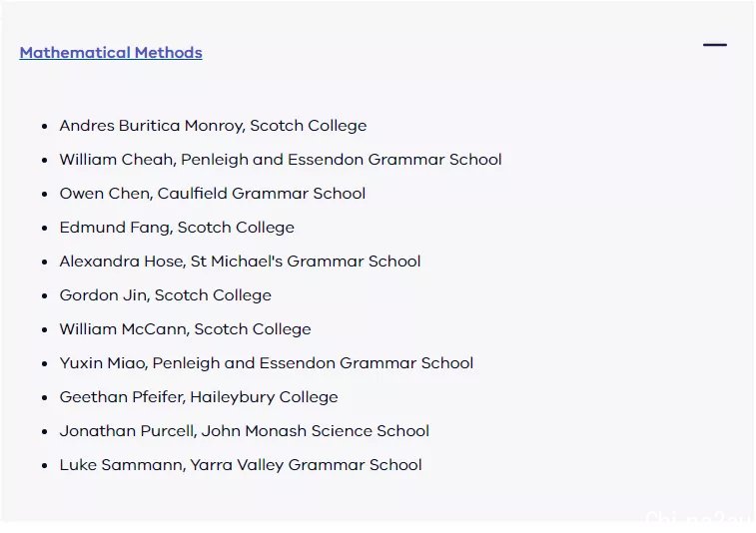The height and width of the screenshot is (533, 756).
Task: Select the William McCann list entry
Action: tap(185, 329)
